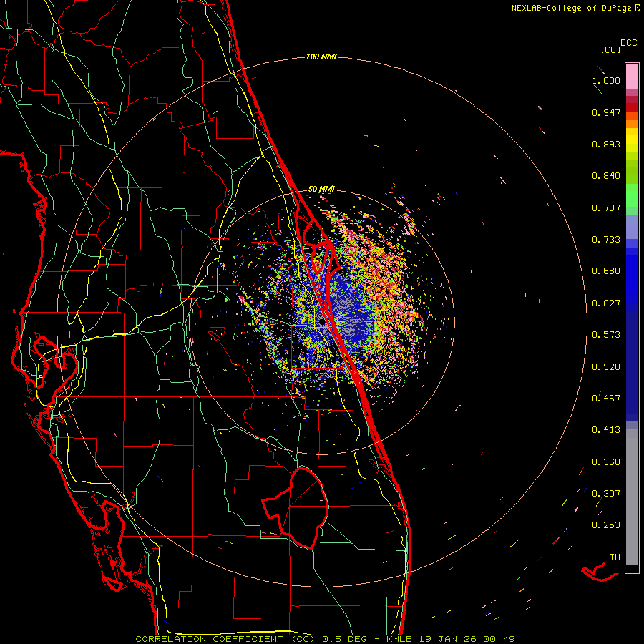This screenshot has height=644, width=644.
Task: Pick the gray band beside 0.360
Action: click(632, 497)
